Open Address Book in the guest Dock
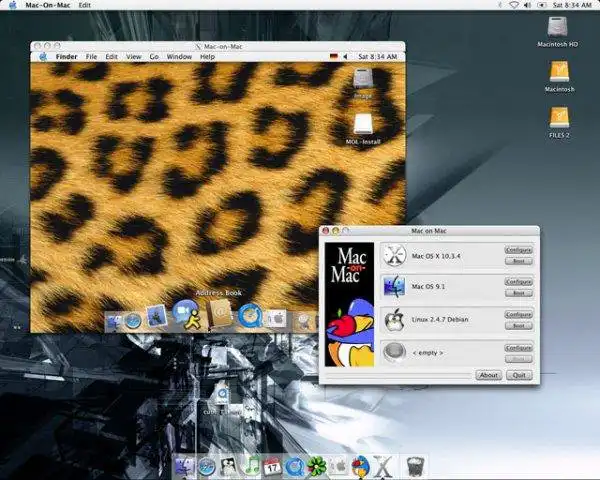Screen dimensions: 600x480 (220, 313)
